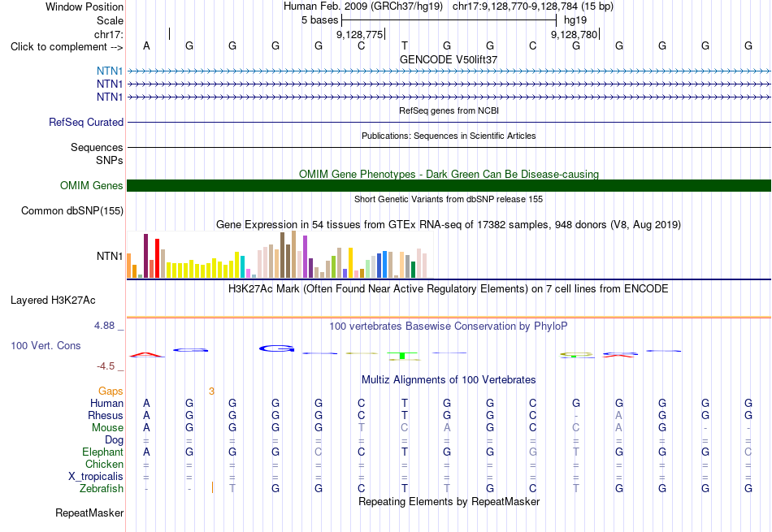Click the 'Click to complement -->' label
This screenshot has width=772, height=532.
67,47
